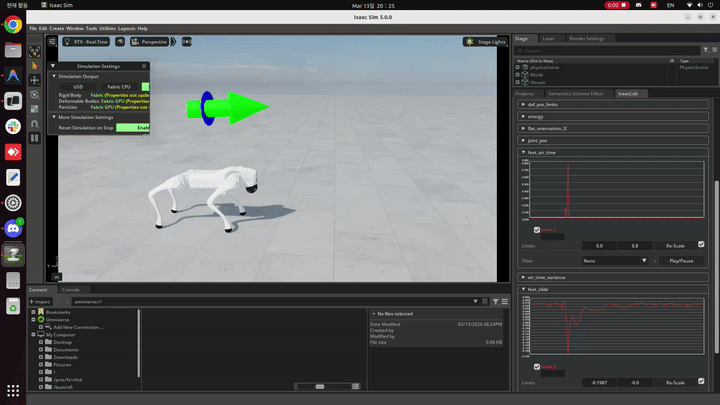Toggle the Snap magnet tool
The height and width of the screenshot is (405, 720).
tap(34, 124)
